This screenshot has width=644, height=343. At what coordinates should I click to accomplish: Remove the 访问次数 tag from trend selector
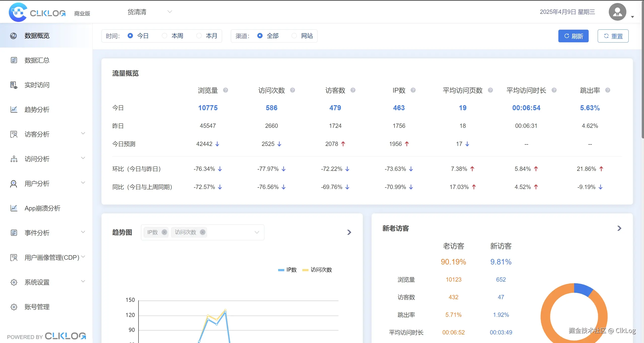(x=203, y=232)
